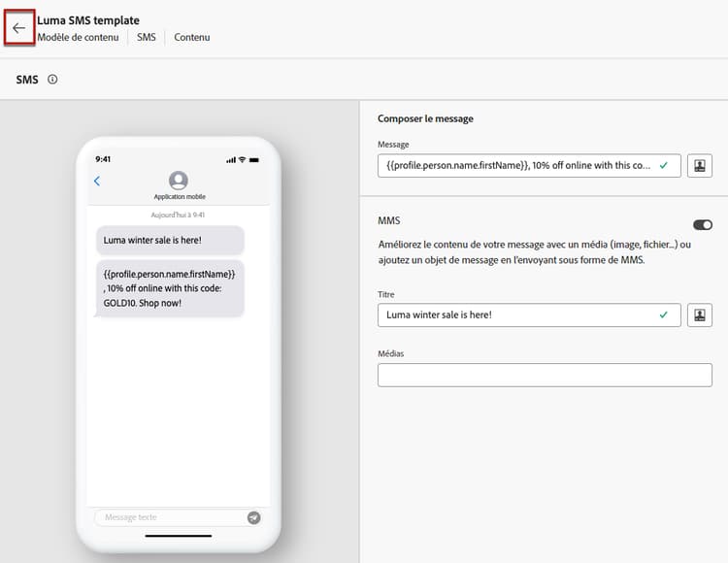This screenshot has height=563, width=728.
Task: Click the MMS section heading
Action: [x=389, y=220]
